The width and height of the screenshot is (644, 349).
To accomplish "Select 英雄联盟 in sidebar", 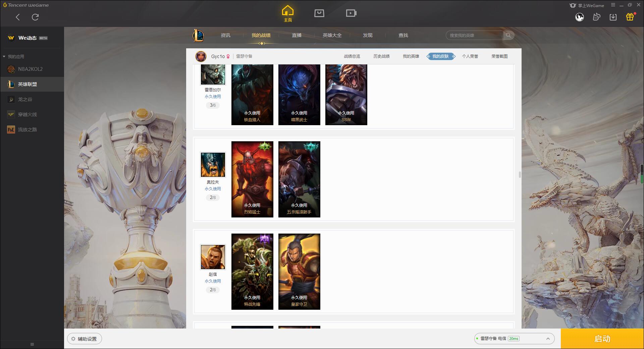I will (x=32, y=84).
